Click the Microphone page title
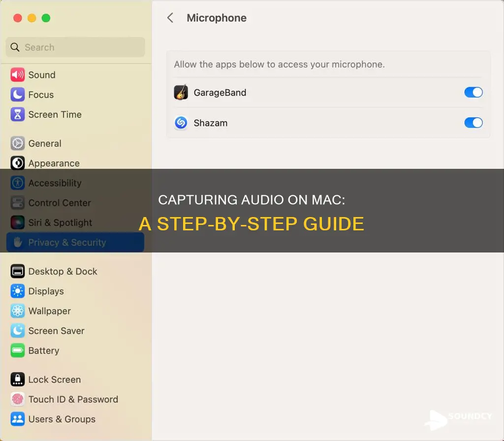Screen dimensions: 504x441 [217, 18]
